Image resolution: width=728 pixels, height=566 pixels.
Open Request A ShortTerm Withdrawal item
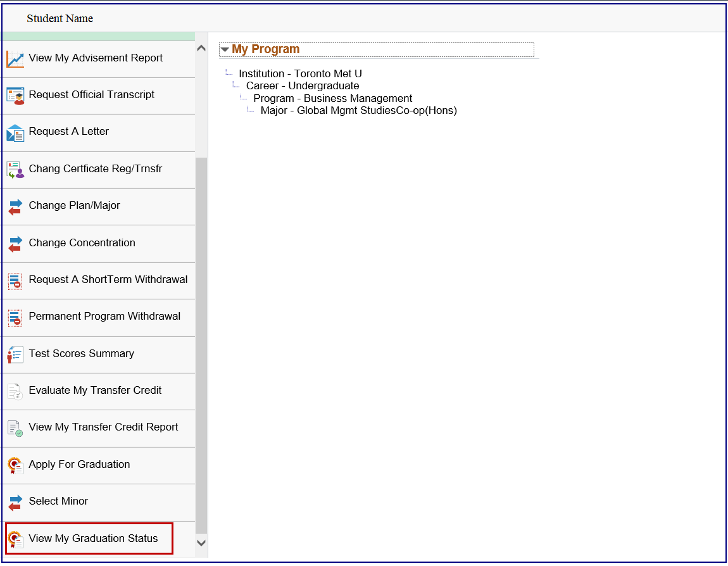click(108, 280)
